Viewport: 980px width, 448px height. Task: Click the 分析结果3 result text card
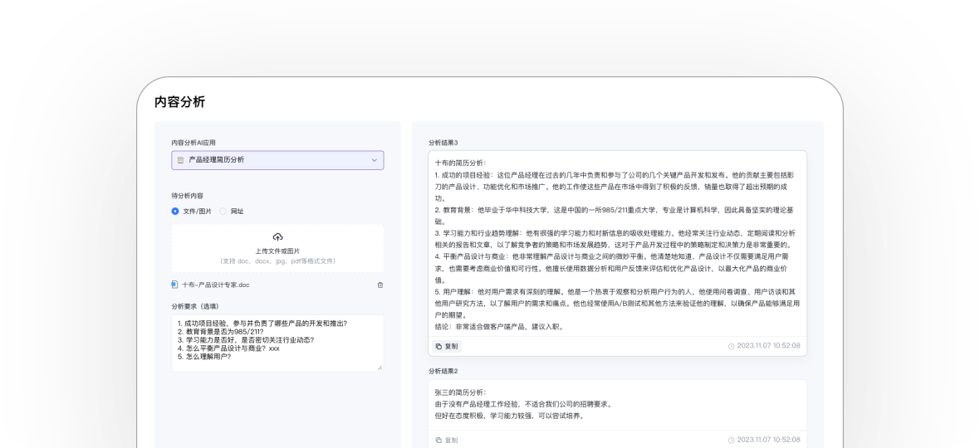pyautogui.click(x=617, y=245)
